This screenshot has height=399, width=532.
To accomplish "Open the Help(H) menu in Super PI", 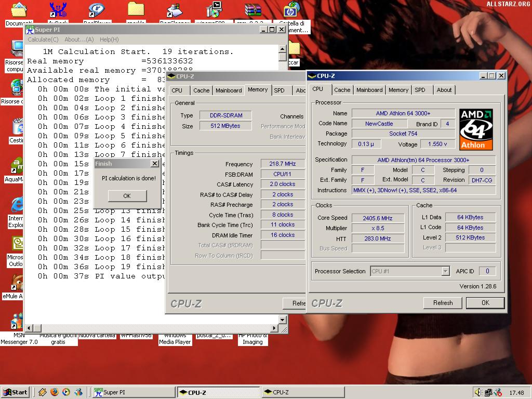I will 109,39.
